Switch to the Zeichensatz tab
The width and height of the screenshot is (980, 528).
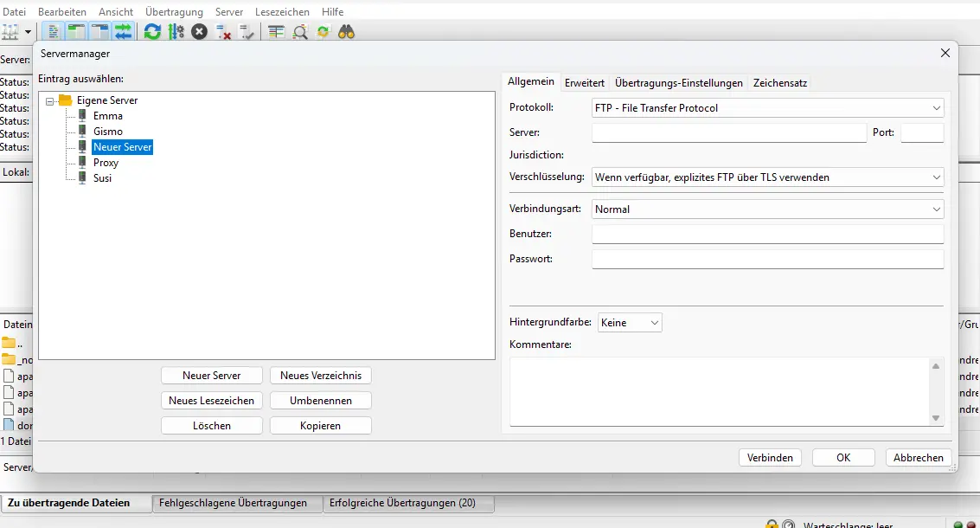(x=780, y=82)
